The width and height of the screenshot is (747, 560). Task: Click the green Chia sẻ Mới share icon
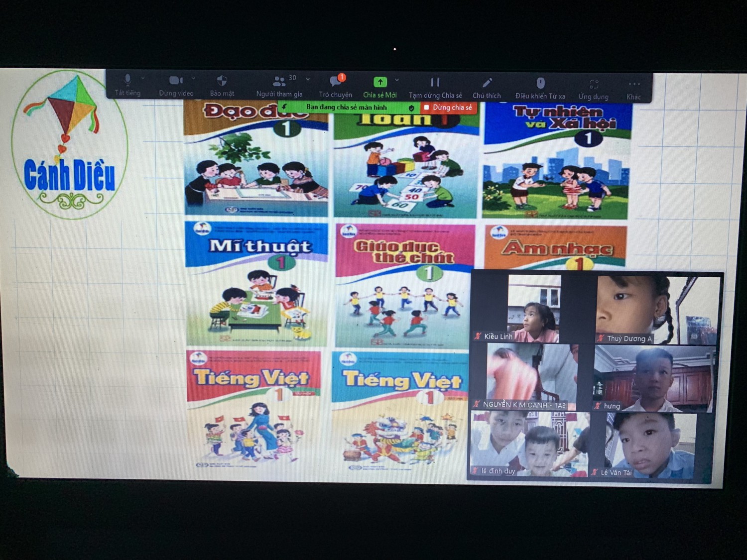point(380,82)
